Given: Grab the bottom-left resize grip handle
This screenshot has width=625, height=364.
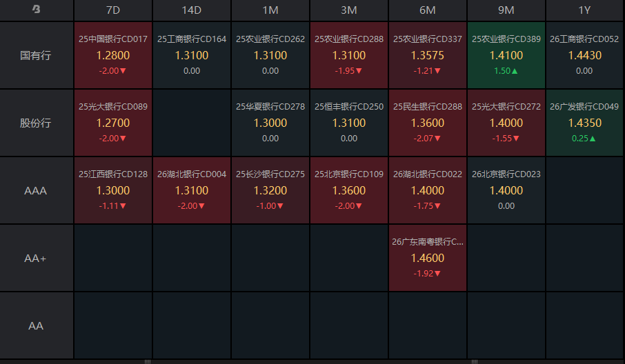Looking at the screenshot, I should pos(148,362).
